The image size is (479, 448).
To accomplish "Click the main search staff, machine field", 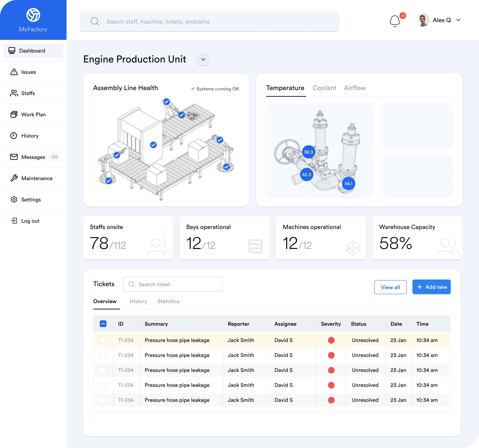I will [x=209, y=21].
